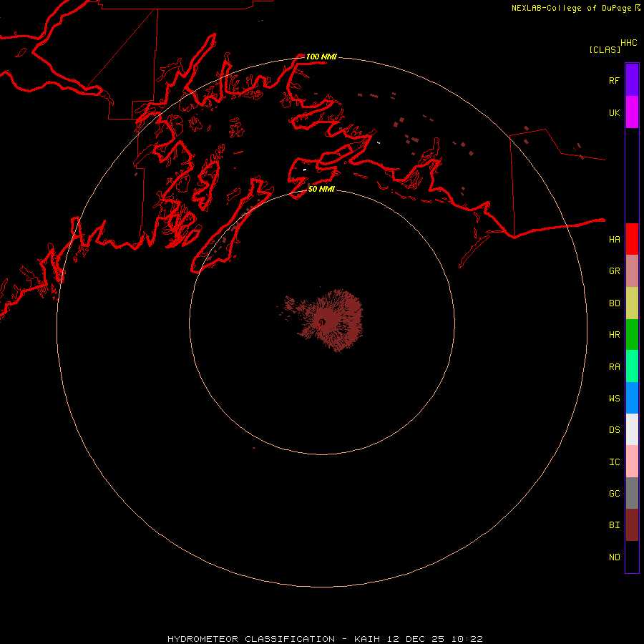This screenshot has width=644, height=644.
Task: Click the 50 NMI range label
Action: point(321,189)
